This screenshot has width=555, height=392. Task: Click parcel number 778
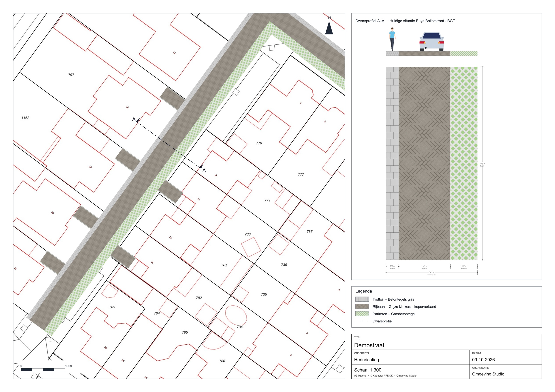click(259, 143)
